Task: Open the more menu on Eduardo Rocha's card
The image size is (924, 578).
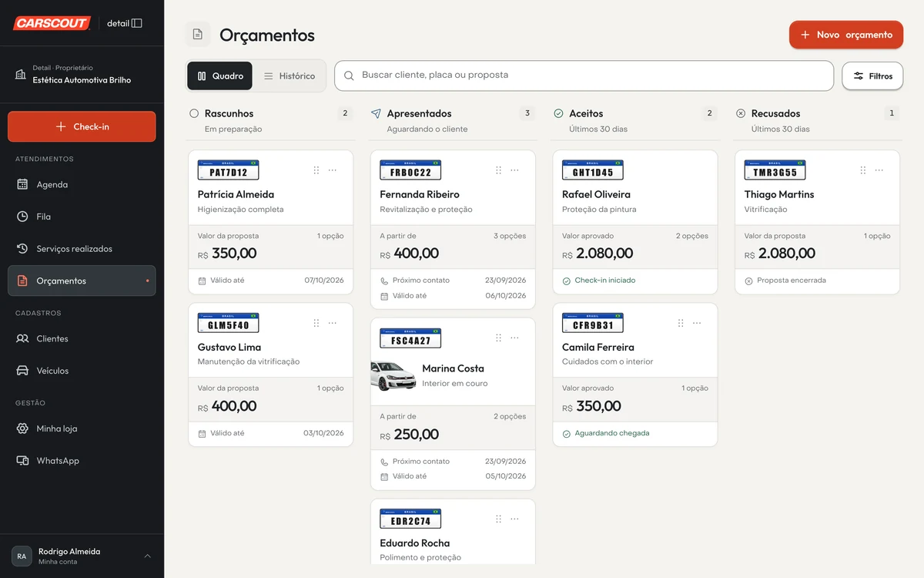Action: 515,519
